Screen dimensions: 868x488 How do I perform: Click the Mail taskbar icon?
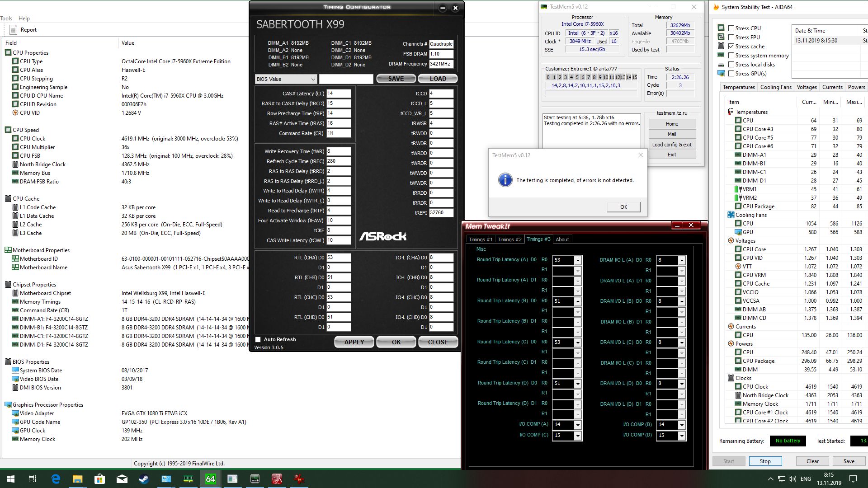122,479
